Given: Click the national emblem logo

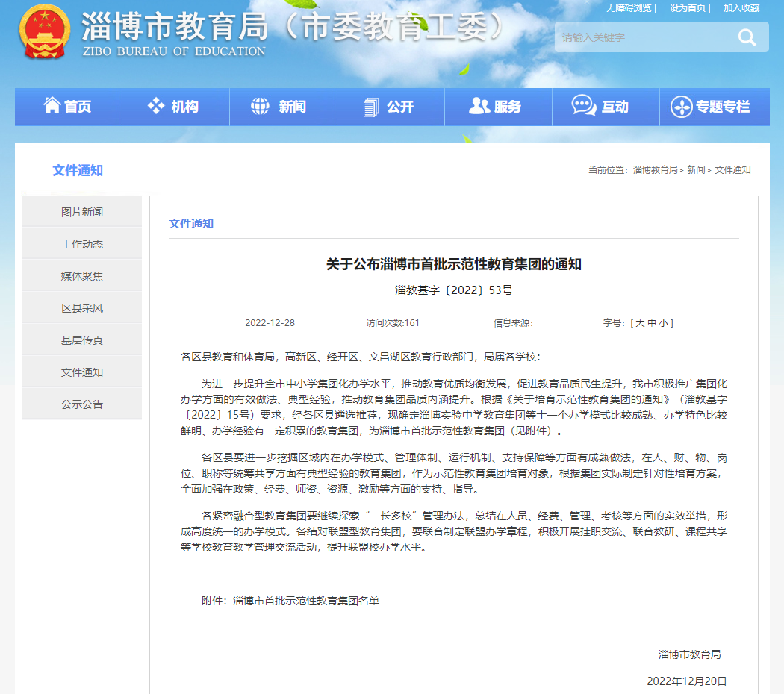Looking at the screenshot, I should [x=44, y=34].
